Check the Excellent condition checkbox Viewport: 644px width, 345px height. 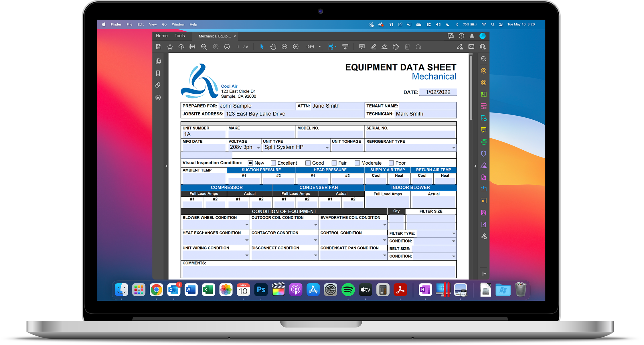[x=273, y=163]
